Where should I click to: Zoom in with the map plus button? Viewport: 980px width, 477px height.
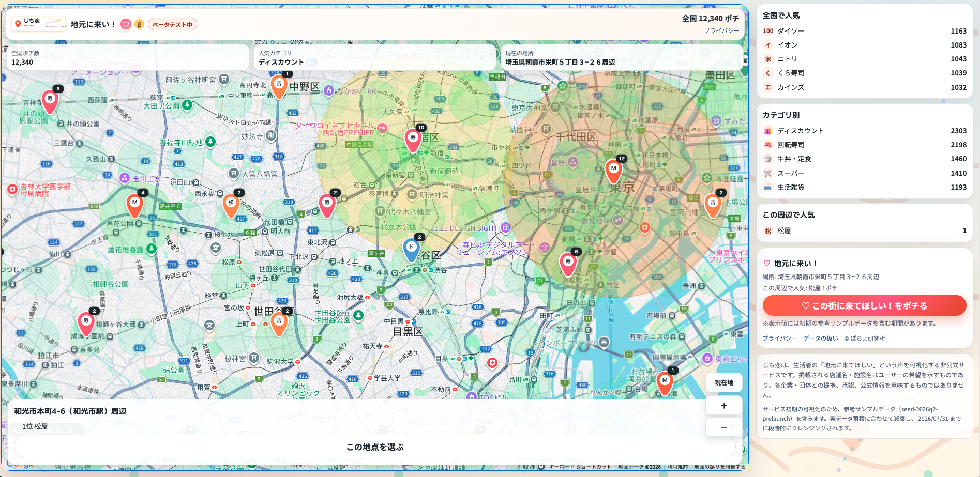tap(724, 406)
